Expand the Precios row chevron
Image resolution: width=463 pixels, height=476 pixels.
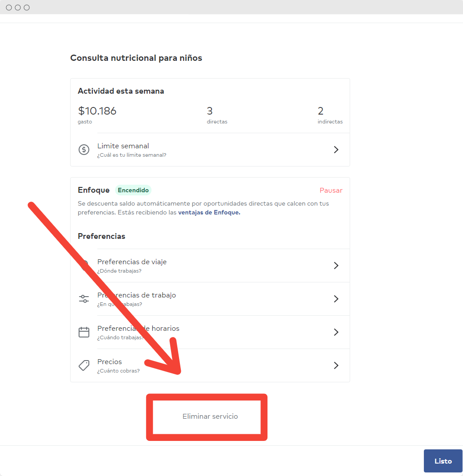[336, 365]
